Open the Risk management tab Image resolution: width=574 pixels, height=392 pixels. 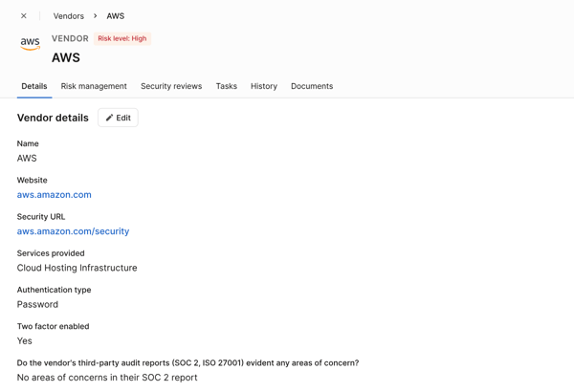coord(94,86)
